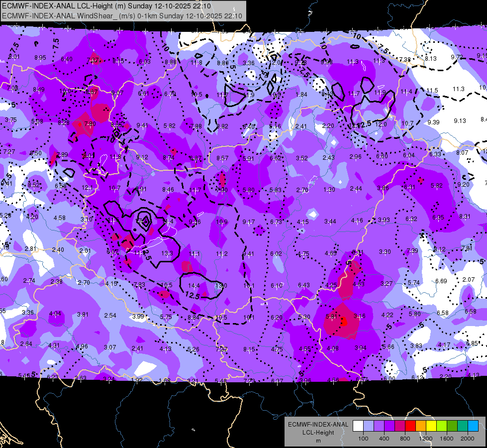Click the 13.3 wind shear value on map
Image resolution: width=487 pixels, height=448 pixels.
[x=167, y=253]
